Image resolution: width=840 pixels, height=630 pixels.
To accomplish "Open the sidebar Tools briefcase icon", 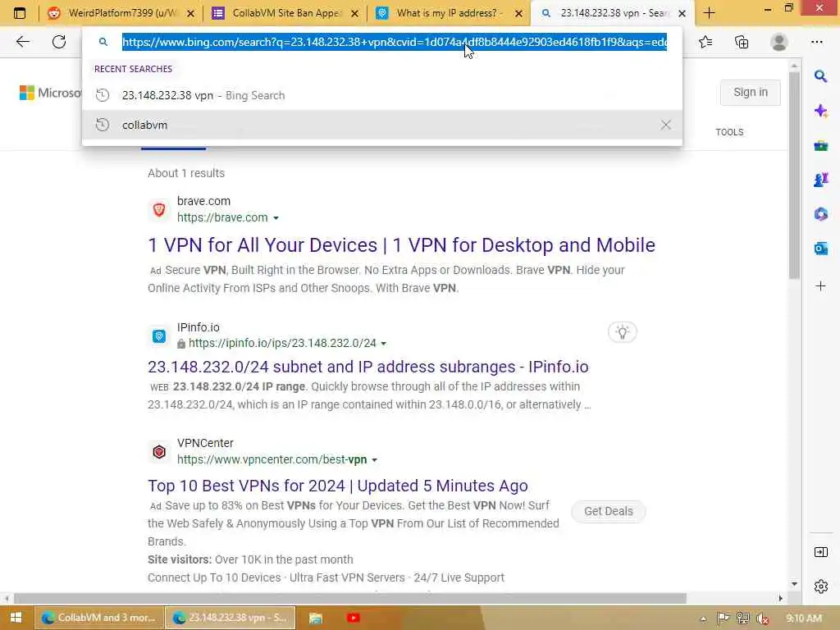I will click(x=820, y=146).
